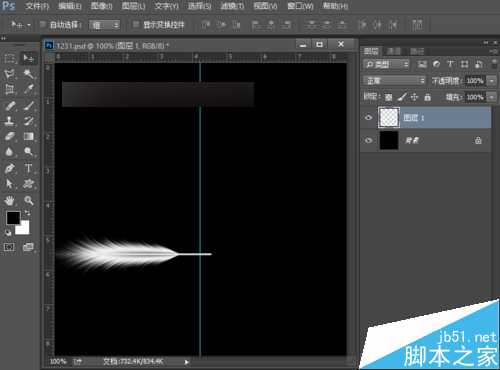Open the 不透明度 slider arrow
The width and height of the screenshot is (500, 370).
pyautogui.click(x=492, y=81)
